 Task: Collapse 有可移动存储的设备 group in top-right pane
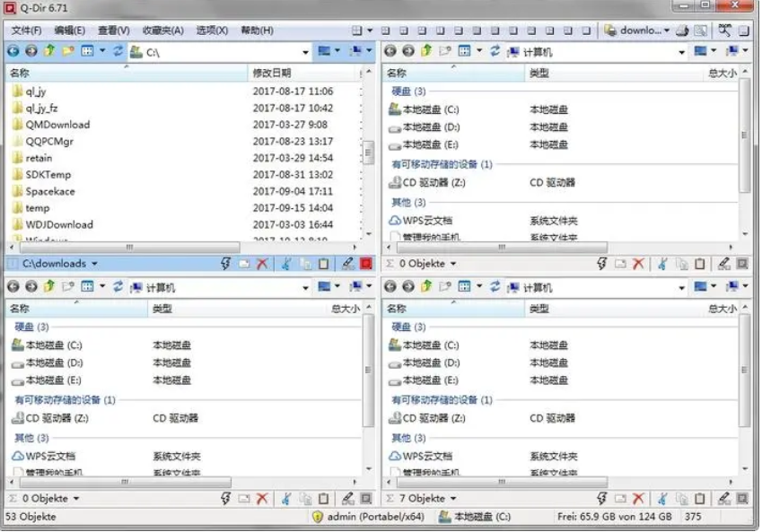[442, 165]
